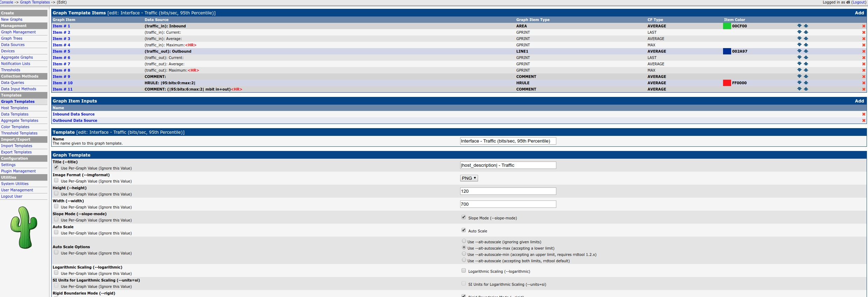Screen dimensions: 868x297
Task: Delete Item # 4 with red X
Action: pyautogui.click(x=864, y=45)
